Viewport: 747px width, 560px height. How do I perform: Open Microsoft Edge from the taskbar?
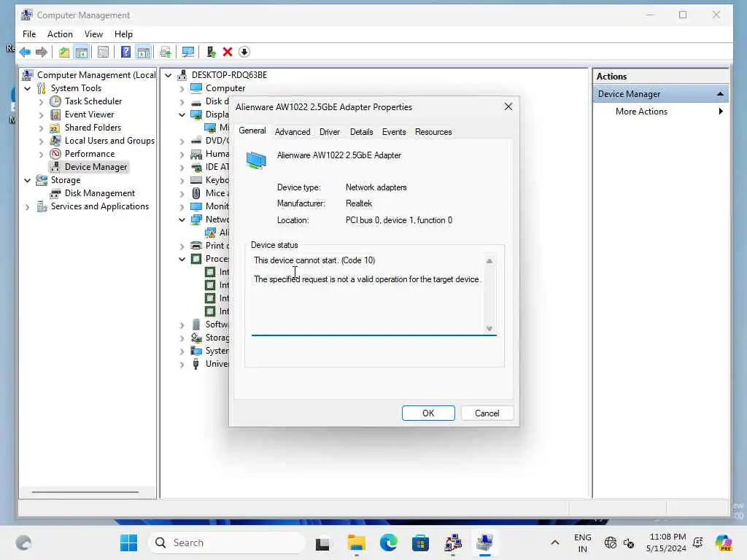[389, 542]
